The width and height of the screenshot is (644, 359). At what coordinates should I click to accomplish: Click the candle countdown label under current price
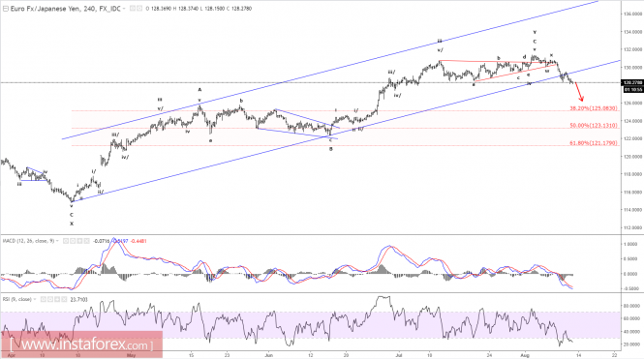633,89
